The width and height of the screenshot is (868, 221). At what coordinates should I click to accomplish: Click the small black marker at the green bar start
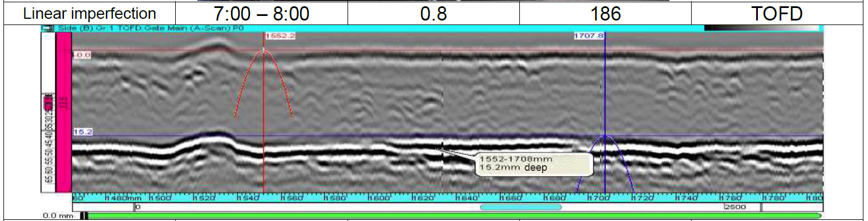(x=84, y=216)
